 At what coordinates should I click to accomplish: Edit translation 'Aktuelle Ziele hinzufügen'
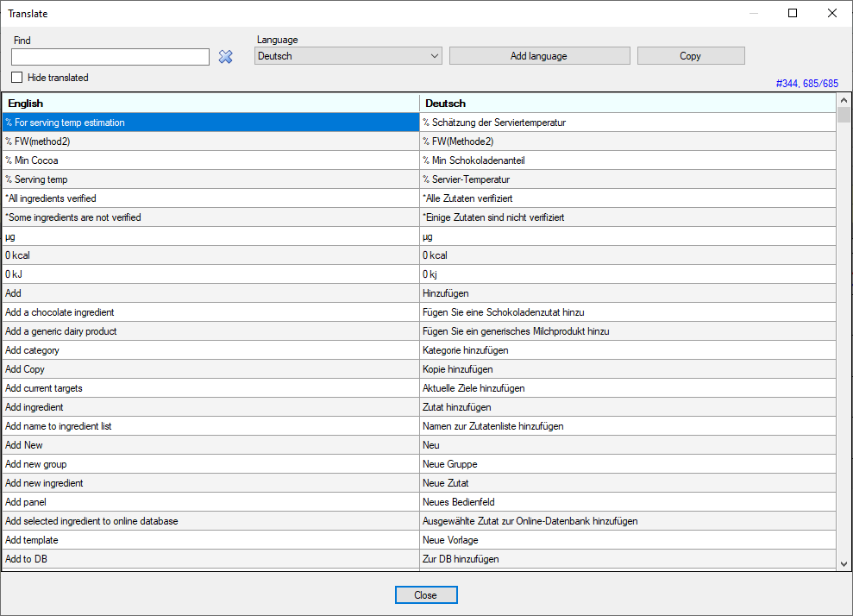click(x=628, y=388)
